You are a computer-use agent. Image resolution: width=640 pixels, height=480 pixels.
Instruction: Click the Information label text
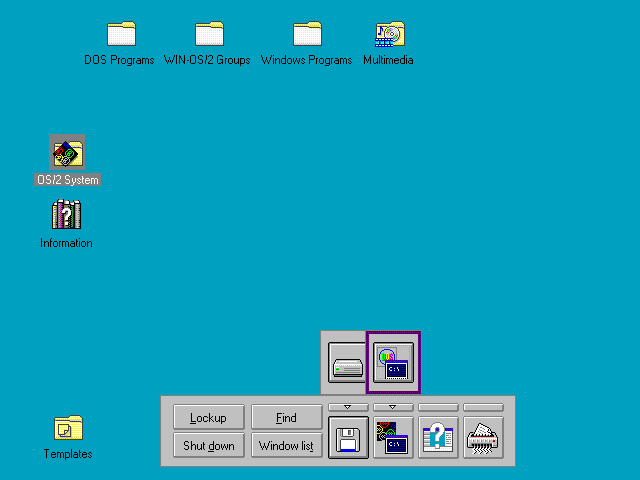[66, 243]
